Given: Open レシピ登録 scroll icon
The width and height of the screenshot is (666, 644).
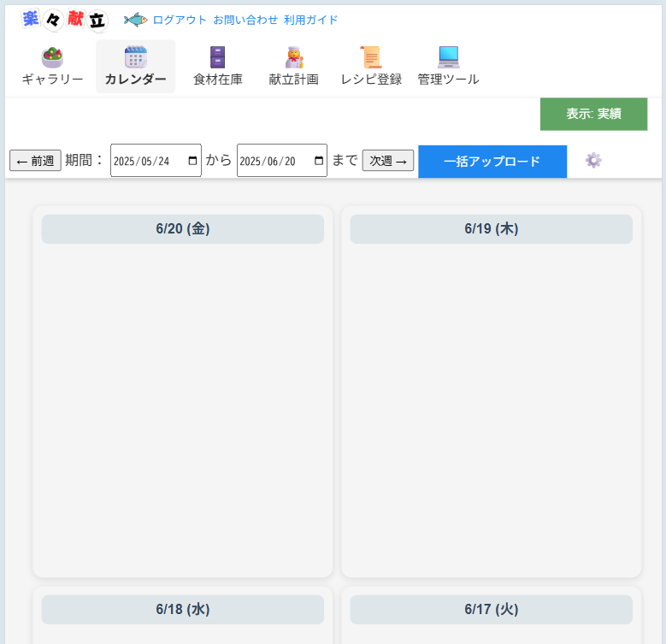Looking at the screenshot, I should coord(371,57).
